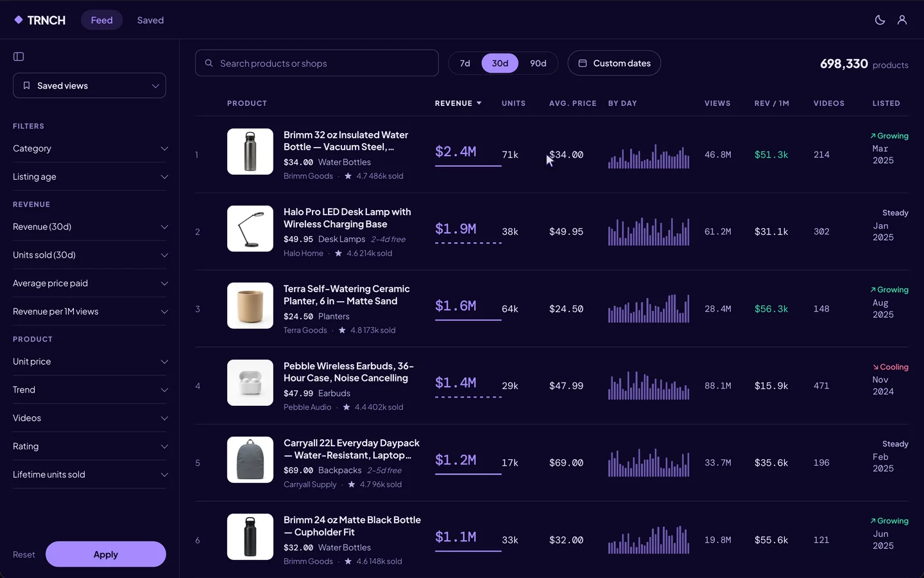The image size is (924, 578).
Task: Open Pebble Wireless Earbuds product title
Action: [348, 372]
